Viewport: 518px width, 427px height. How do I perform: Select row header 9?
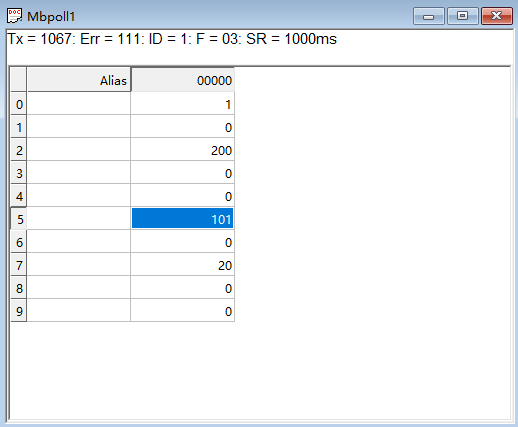point(19,311)
